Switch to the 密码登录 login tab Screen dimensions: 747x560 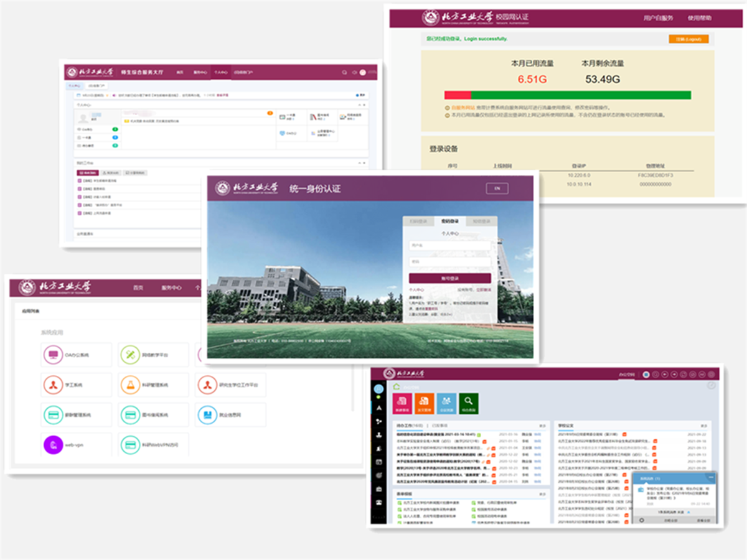tap(450, 221)
